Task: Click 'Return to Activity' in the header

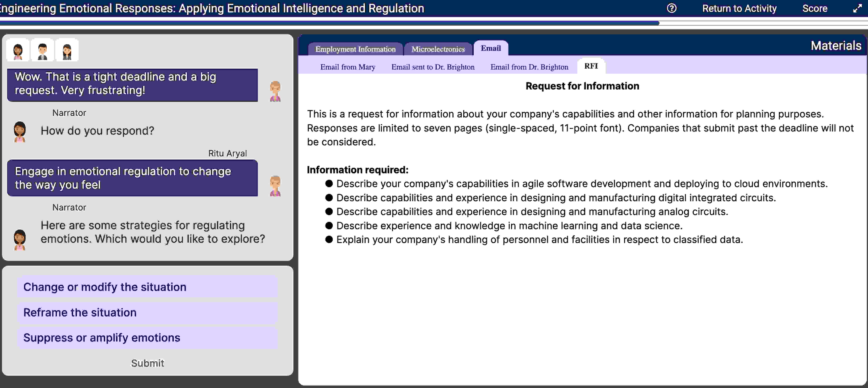Action: coord(739,8)
